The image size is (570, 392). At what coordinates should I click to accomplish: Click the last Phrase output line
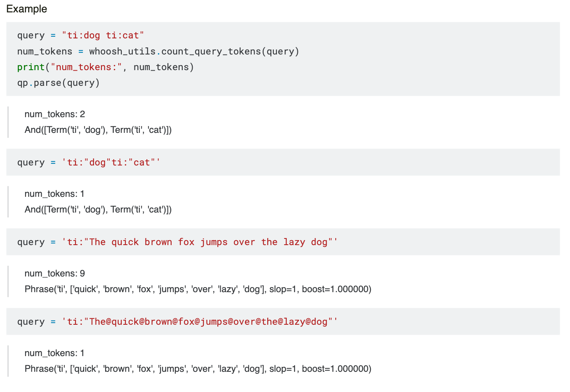point(198,369)
